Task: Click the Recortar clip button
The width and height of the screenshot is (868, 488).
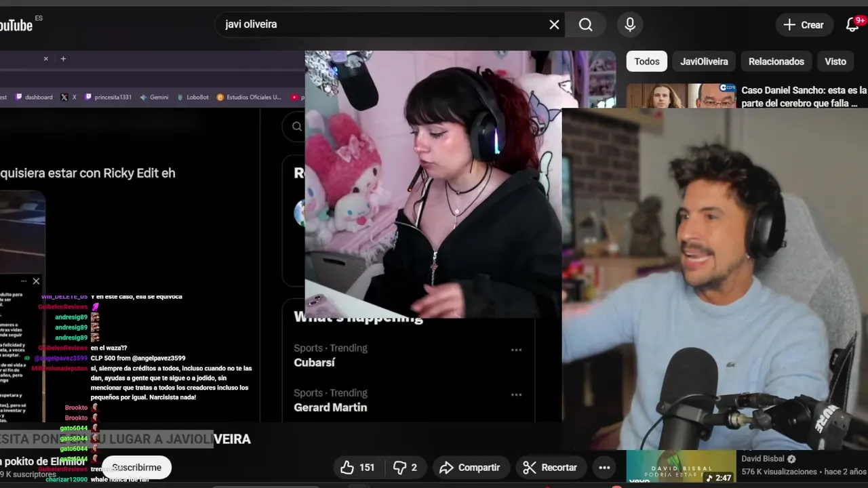Action: (550, 467)
